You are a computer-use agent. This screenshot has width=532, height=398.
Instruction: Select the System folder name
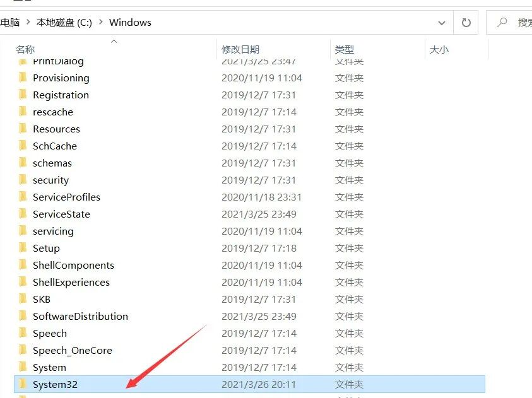(49, 368)
